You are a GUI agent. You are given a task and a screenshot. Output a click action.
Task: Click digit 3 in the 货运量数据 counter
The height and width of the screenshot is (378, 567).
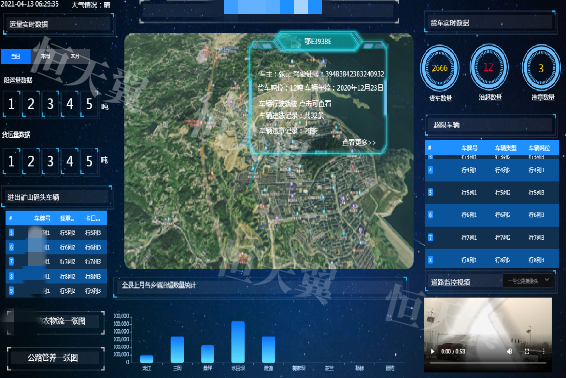point(50,161)
